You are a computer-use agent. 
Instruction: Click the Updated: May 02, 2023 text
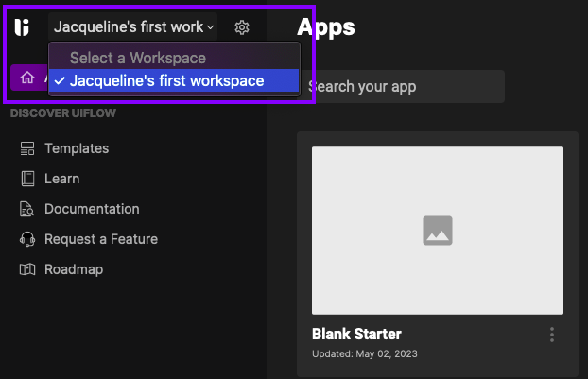click(x=365, y=353)
